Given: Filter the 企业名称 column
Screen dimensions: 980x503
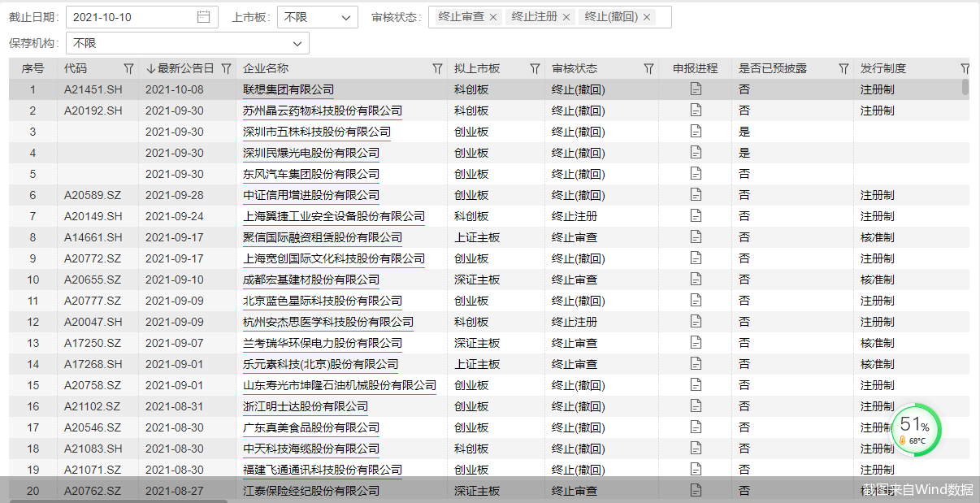Looking at the screenshot, I should coord(437,69).
